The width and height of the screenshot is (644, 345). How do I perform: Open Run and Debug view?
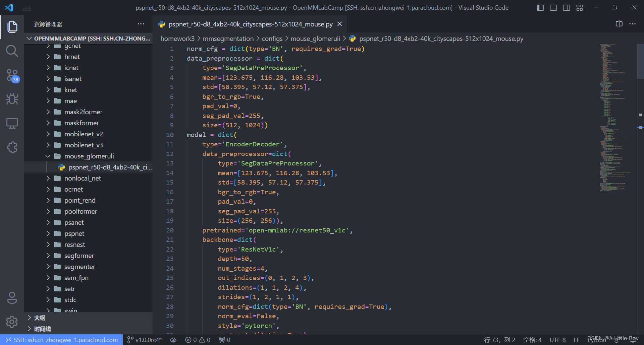pyautogui.click(x=12, y=99)
